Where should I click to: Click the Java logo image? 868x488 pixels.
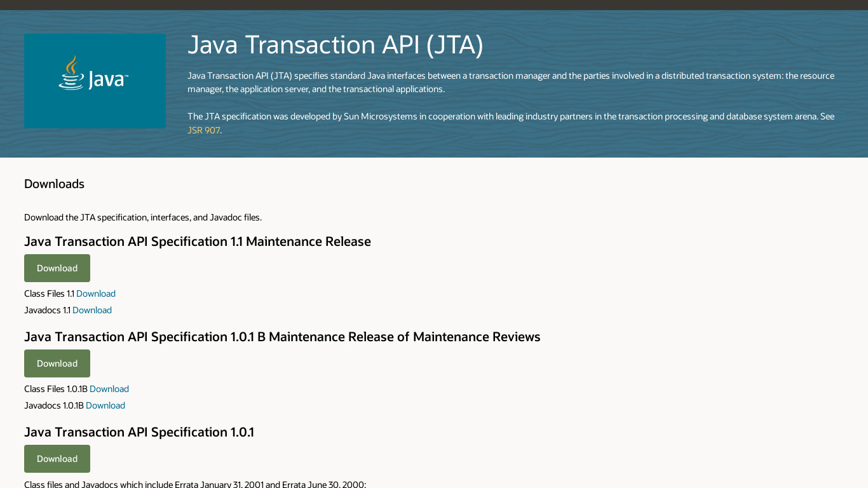coord(95,81)
